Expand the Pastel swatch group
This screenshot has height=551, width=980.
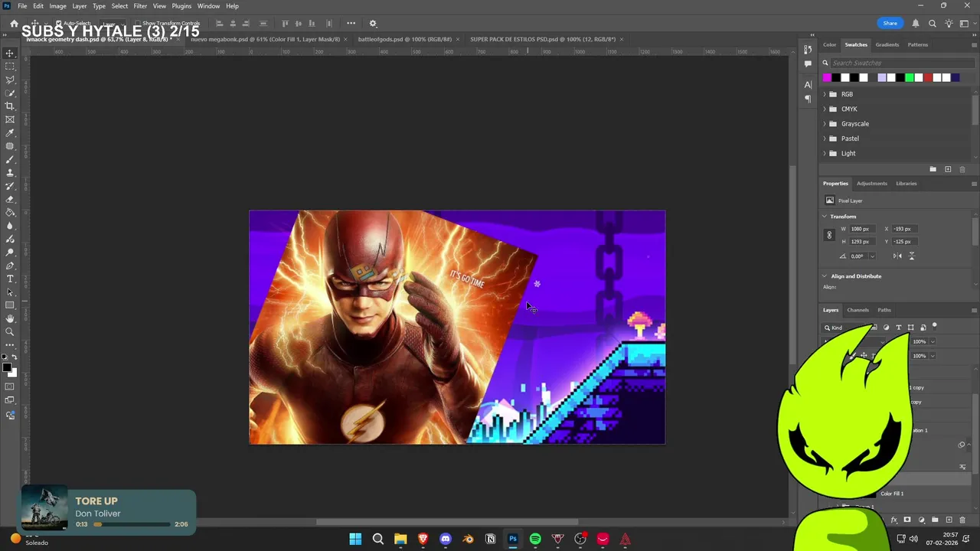(825, 139)
